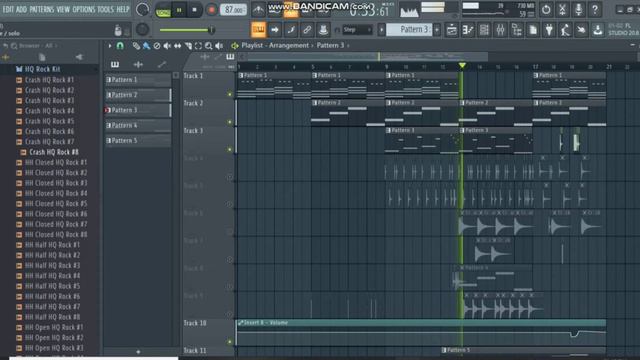This screenshot has width=640, height=360.
Task: Open the EDIT menu
Action: tap(8, 9)
